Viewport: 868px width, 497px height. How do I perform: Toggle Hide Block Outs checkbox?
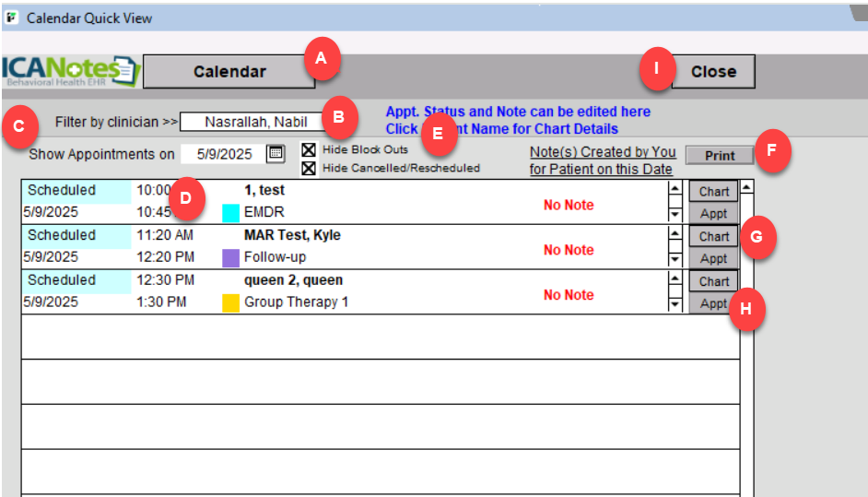pyautogui.click(x=309, y=149)
